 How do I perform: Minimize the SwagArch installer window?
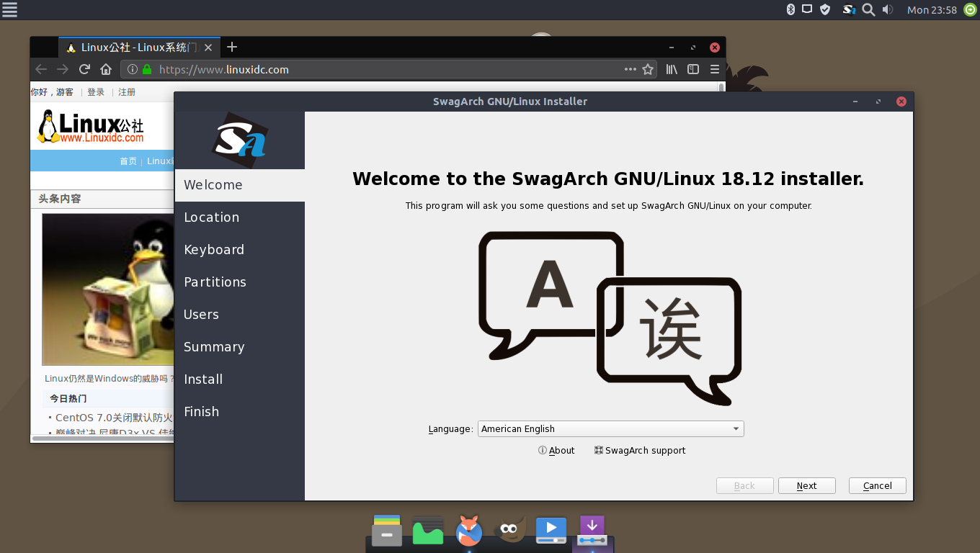pyautogui.click(x=855, y=102)
